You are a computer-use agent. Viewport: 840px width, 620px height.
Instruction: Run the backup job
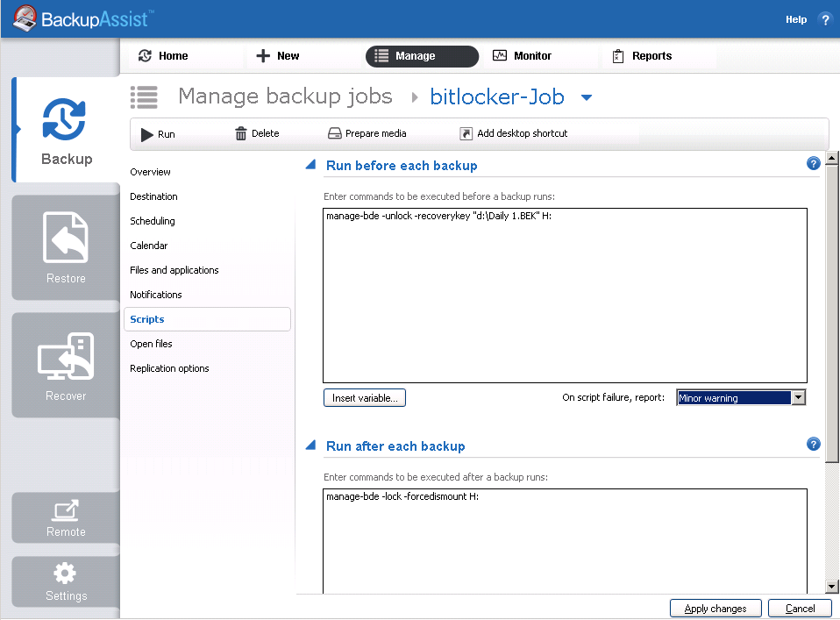158,134
